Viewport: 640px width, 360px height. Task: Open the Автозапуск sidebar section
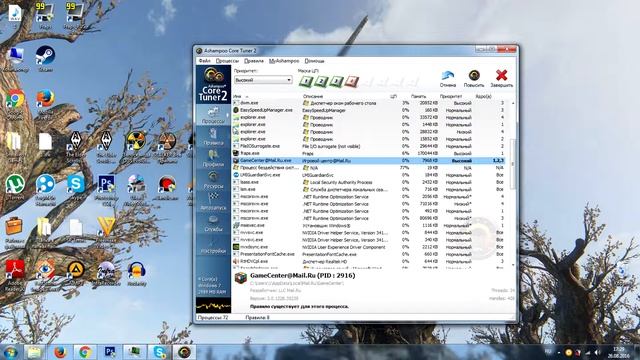[x=213, y=202]
